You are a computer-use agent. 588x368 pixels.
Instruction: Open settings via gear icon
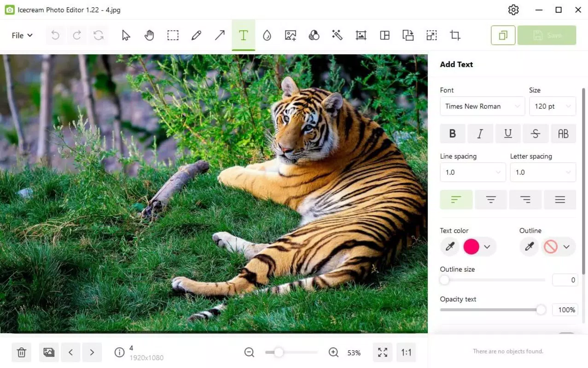[513, 10]
